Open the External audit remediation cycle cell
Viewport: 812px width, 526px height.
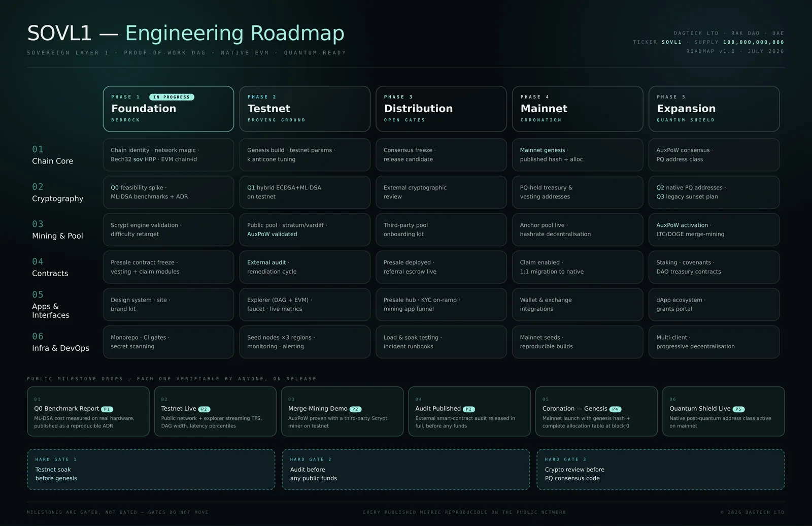[x=304, y=267]
